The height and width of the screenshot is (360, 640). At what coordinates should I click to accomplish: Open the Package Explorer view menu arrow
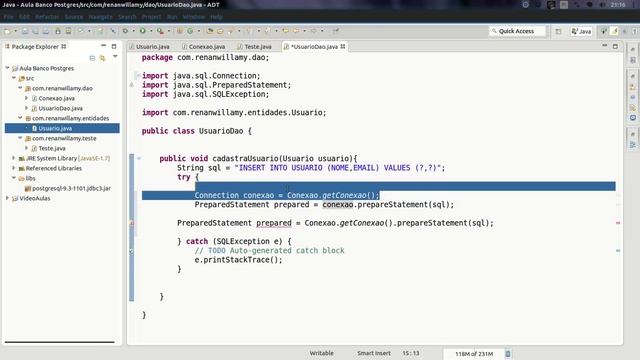pyautogui.click(x=115, y=57)
